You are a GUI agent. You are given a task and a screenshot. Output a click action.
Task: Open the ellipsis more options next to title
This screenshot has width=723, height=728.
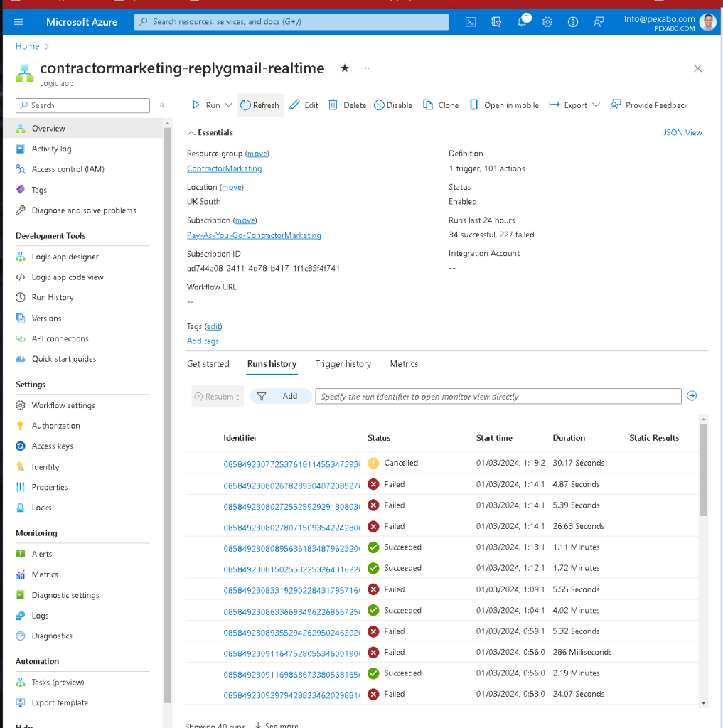[366, 68]
